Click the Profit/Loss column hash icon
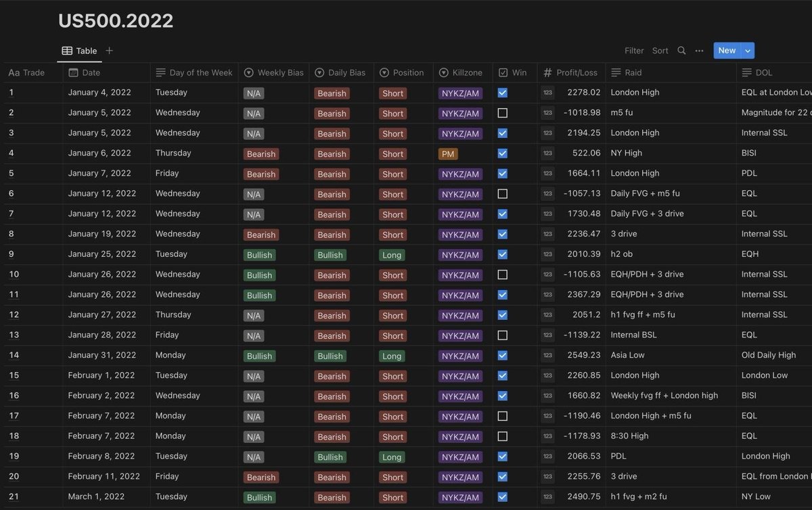Image resolution: width=812 pixels, height=510 pixels. point(547,72)
